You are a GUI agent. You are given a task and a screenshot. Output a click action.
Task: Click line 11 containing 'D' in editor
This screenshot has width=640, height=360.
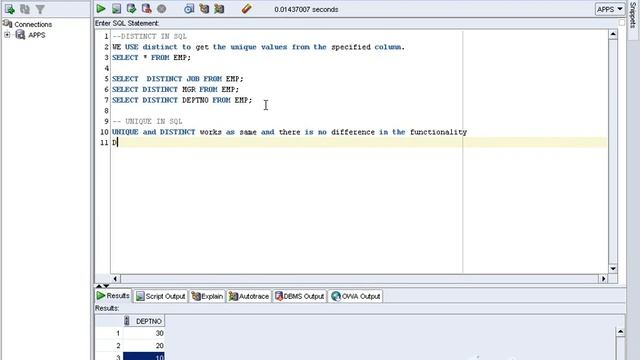[359, 142]
